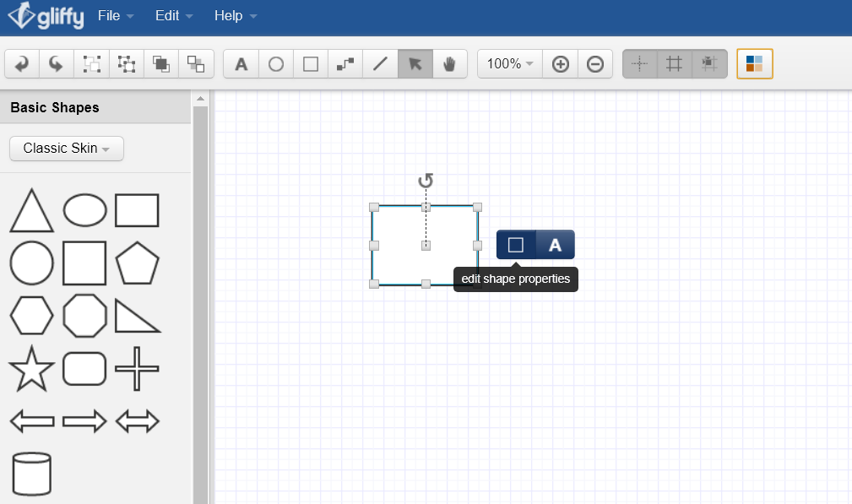The height and width of the screenshot is (504, 852).
Task: Click the top-left resize handle of rectangle
Action: click(x=374, y=207)
